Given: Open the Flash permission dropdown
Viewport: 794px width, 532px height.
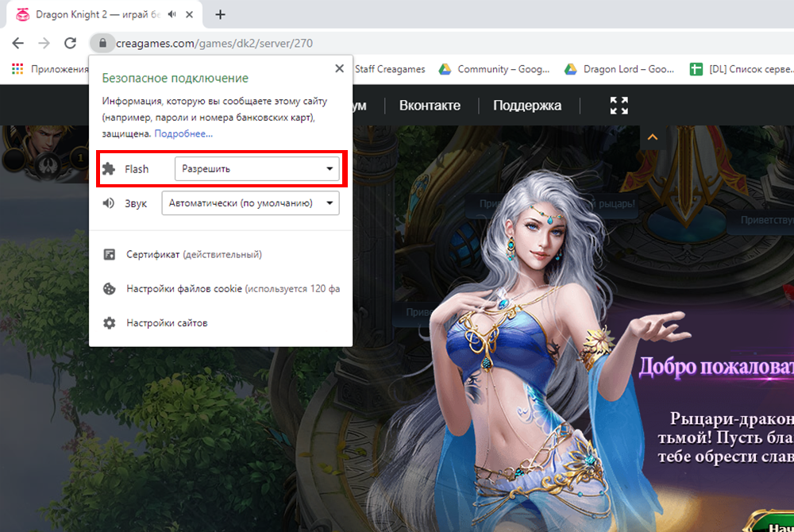Looking at the screenshot, I should click(256, 168).
